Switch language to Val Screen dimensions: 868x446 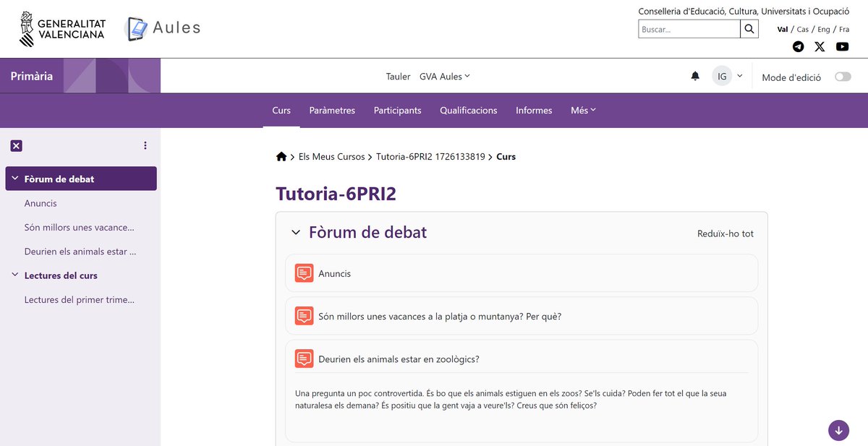782,30
